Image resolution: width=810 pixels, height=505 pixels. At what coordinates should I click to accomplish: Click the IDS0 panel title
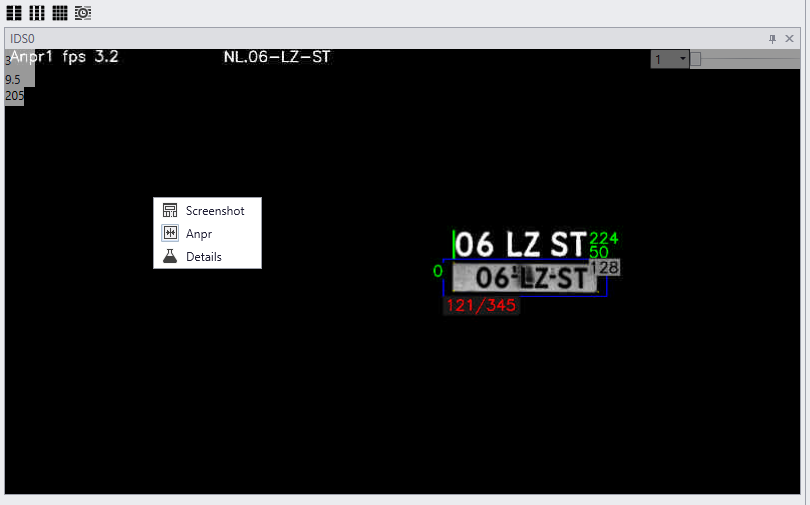pyautogui.click(x=22, y=39)
